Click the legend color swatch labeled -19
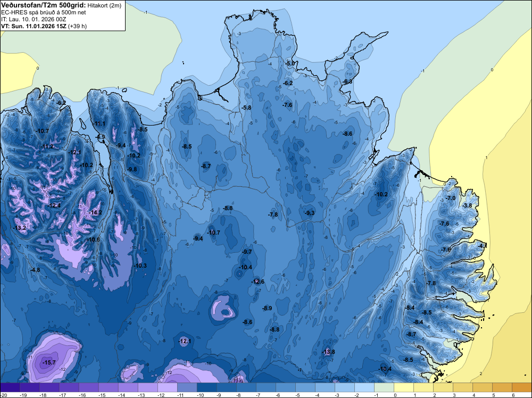 [29, 387]
